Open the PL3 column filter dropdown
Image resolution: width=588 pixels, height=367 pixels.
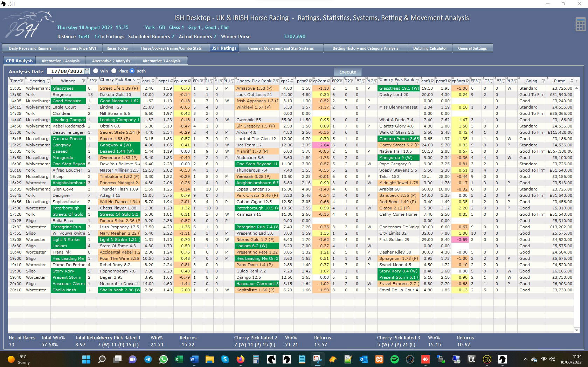click(516, 81)
